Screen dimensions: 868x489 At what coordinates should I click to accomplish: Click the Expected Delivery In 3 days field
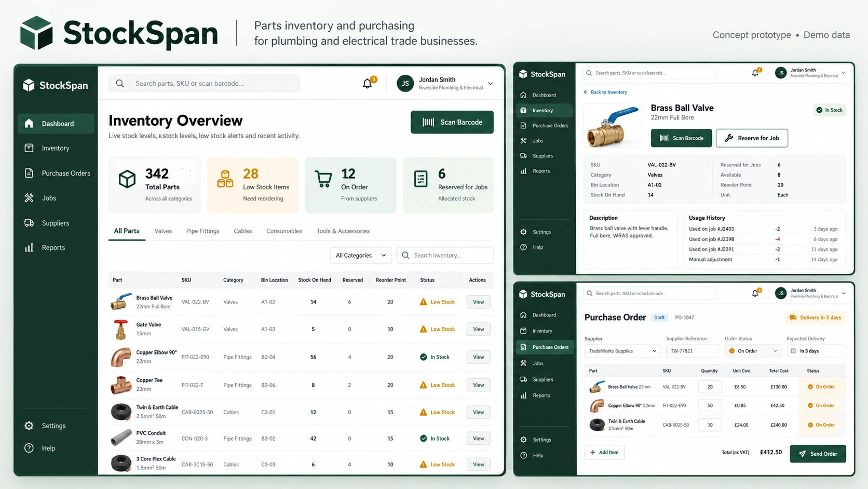816,351
